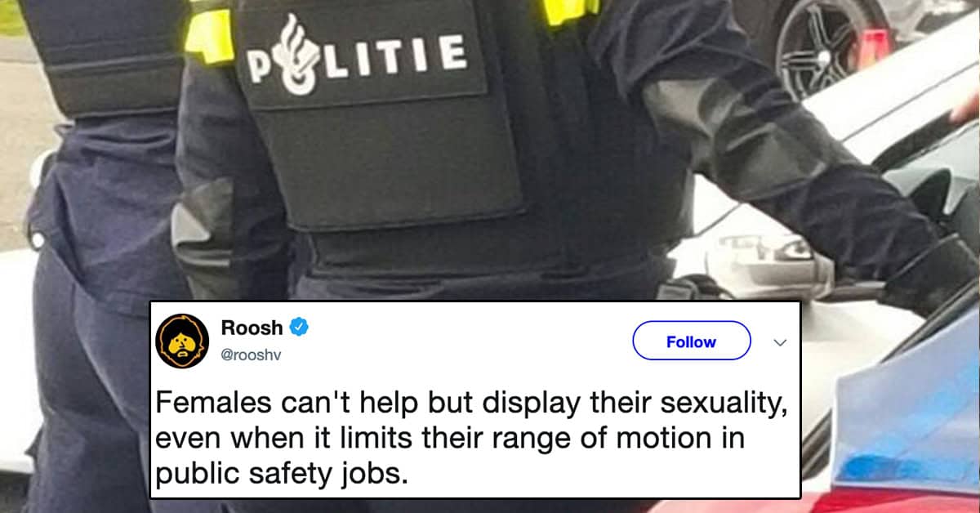Click the 'public safety jobs.' text line
This screenshot has height=513, width=980.
click(281, 474)
